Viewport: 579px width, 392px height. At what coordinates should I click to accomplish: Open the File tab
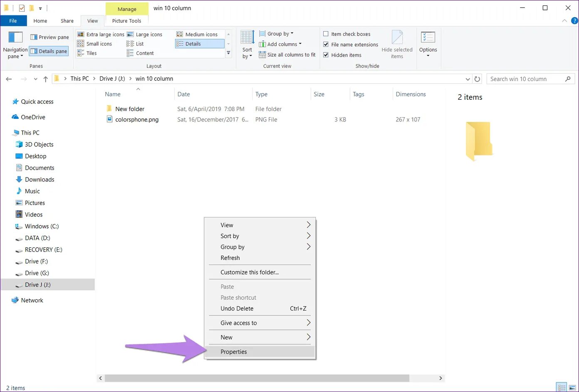pos(13,21)
